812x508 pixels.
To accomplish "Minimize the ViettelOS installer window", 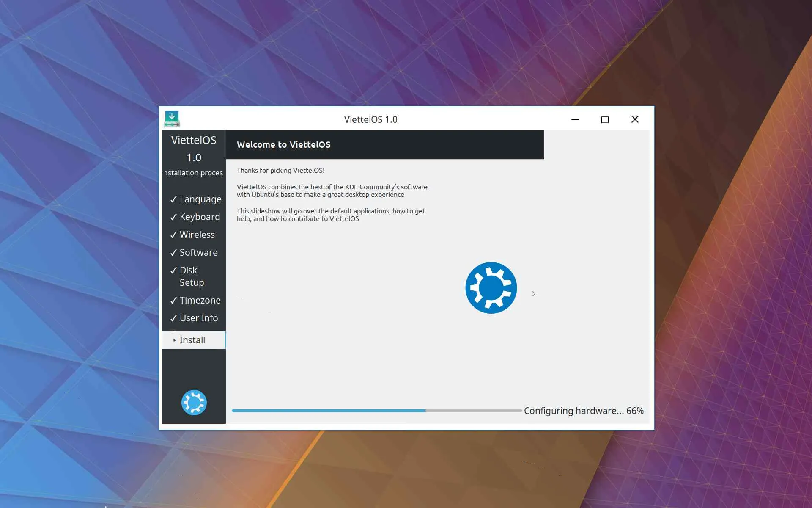I will (575, 120).
